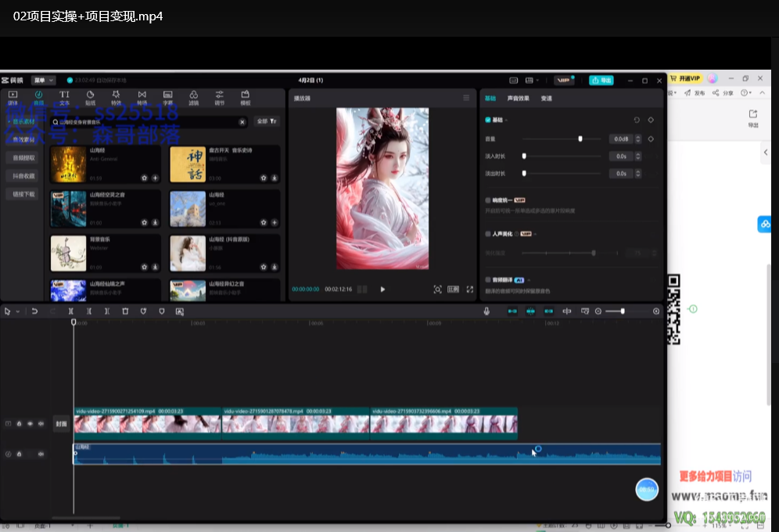Click the 音量 volume slider handle
This screenshot has height=532, width=779.
[580, 139]
